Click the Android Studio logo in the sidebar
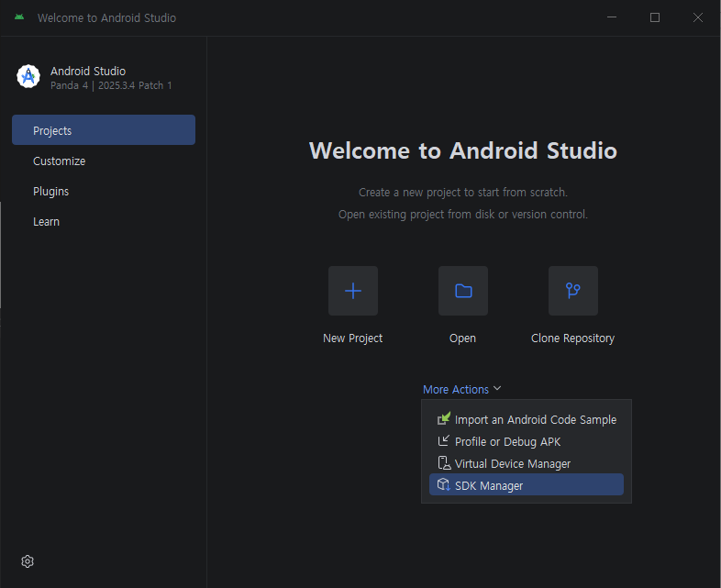Screen dimensions: 721x588 coord(28,76)
